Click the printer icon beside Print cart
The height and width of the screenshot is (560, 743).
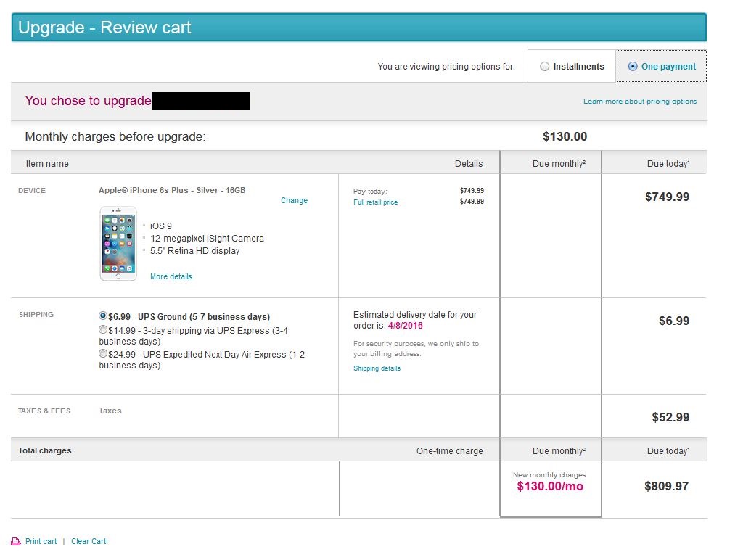pyautogui.click(x=16, y=541)
